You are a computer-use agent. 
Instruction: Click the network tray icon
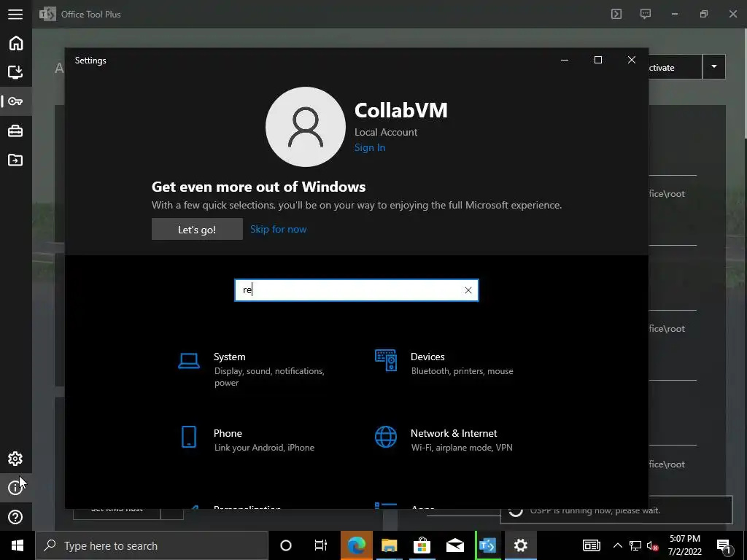pos(635,545)
